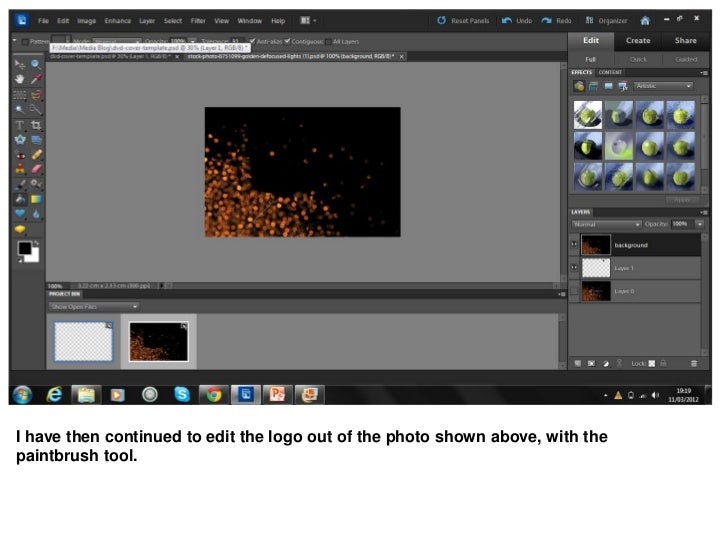The image size is (728, 546).
Task: Select the Quick Selection tool
Action: 36,109
